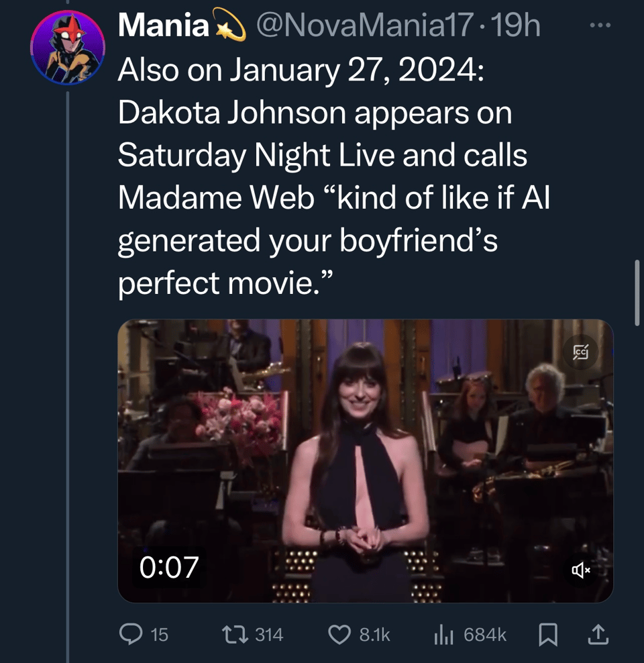This screenshot has height=663, width=644.
Task: Open the tweet options via three-dot menu
Action: tap(599, 23)
